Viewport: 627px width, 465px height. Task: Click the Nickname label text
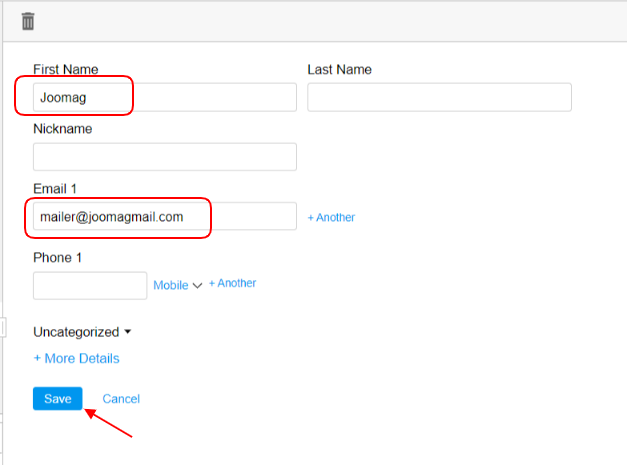(63, 129)
